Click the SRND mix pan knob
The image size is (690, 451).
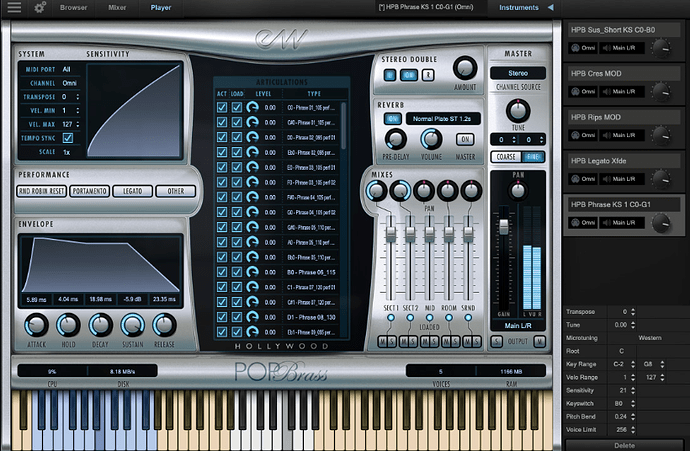pyautogui.click(x=471, y=191)
